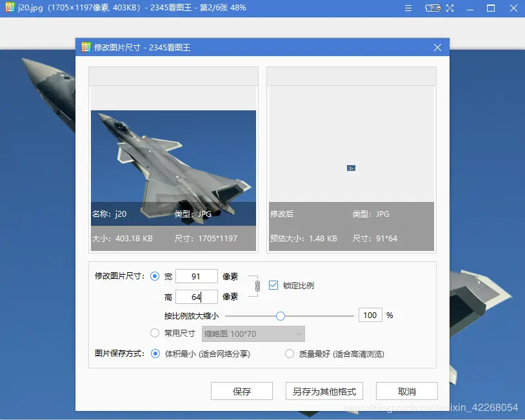This screenshot has height=420, width=525.
Task: Click the text 名称: j20
Action: pyautogui.click(x=110, y=214)
